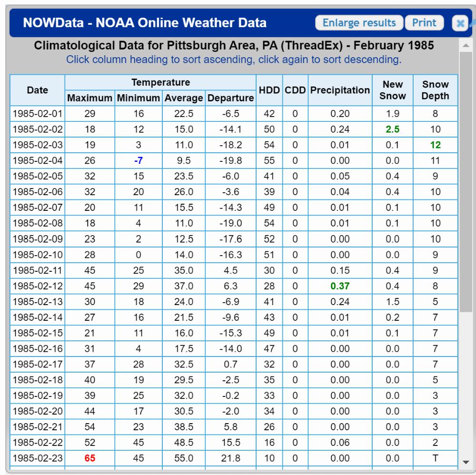The width and height of the screenshot is (476, 475).
Task: Click NOWData dialog title text
Action: [145, 23]
